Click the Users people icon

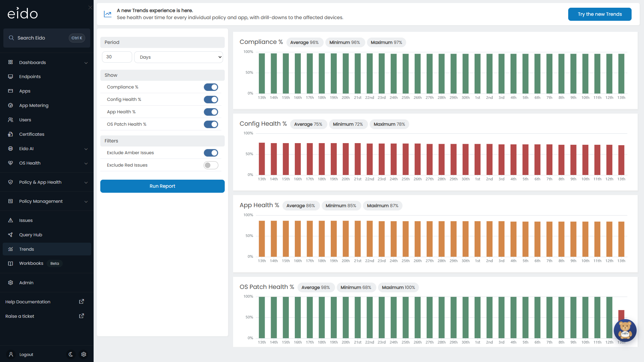click(10, 120)
